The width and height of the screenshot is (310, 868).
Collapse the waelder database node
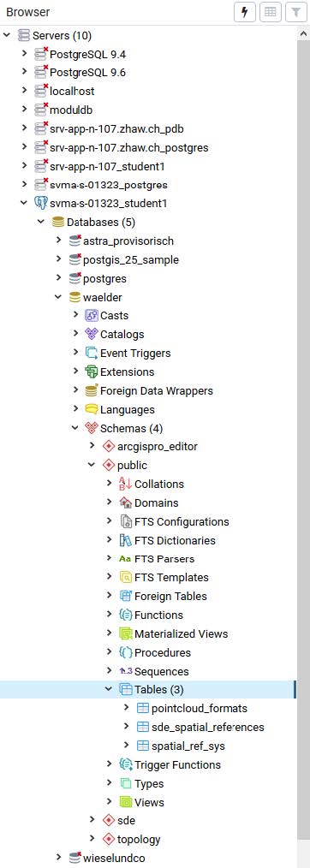tap(58, 297)
